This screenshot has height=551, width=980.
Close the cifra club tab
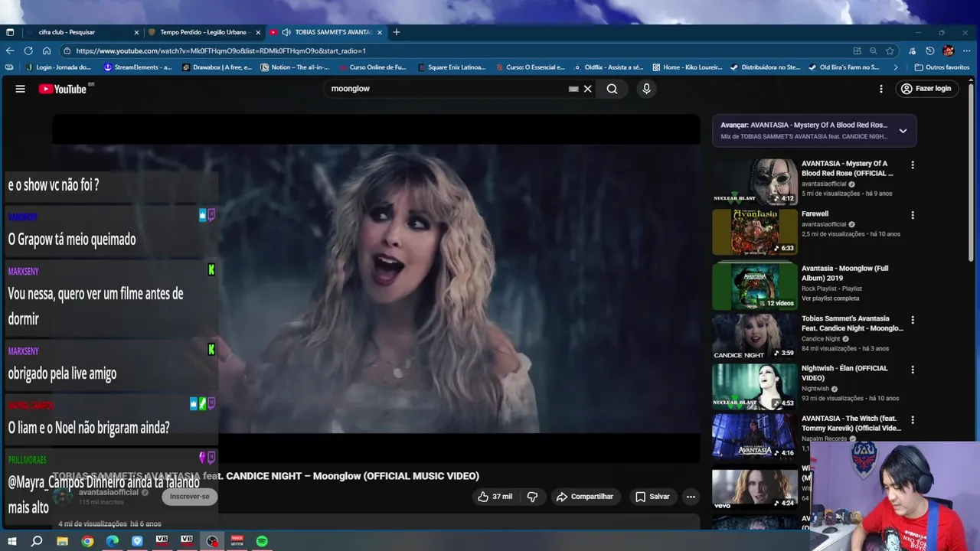[136, 32]
